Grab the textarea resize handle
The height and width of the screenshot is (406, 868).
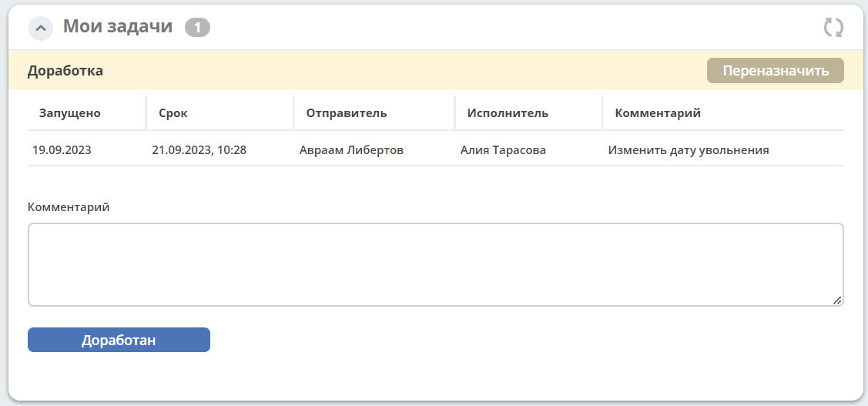tap(837, 300)
